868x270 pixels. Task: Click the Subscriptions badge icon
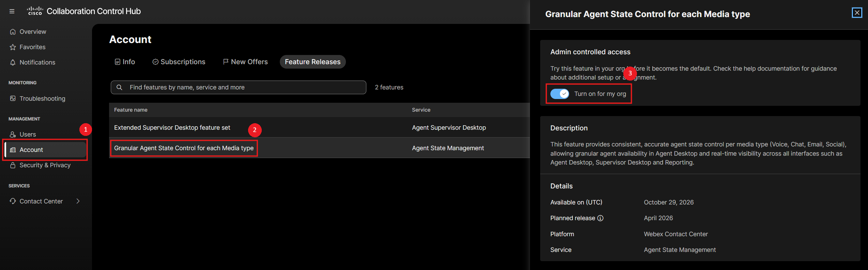[x=155, y=62]
